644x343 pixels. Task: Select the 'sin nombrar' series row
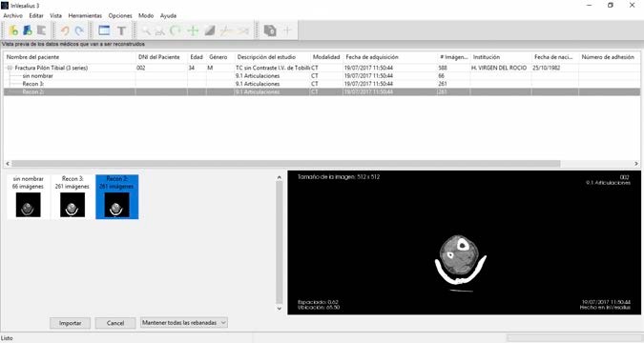(x=322, y=76)
